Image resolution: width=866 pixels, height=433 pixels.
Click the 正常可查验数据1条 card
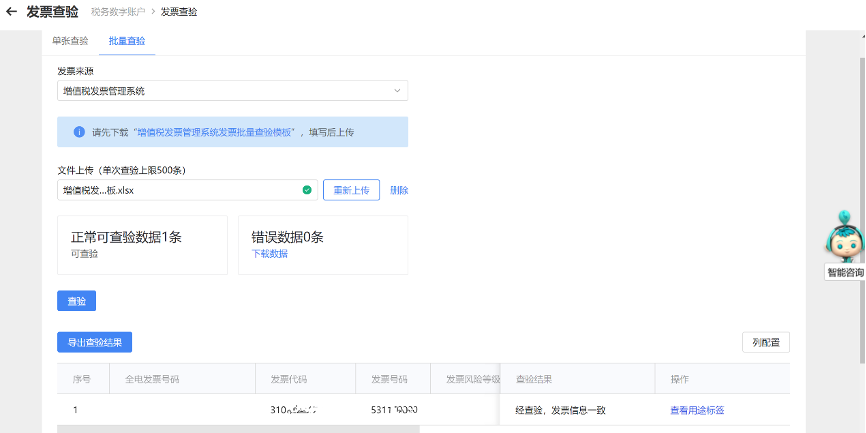(x=142, y=244)
